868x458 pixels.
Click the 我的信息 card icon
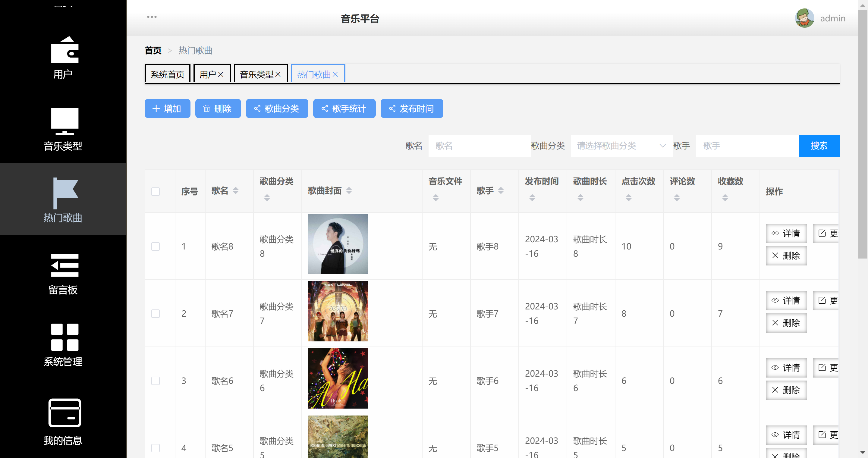[64, 413]
